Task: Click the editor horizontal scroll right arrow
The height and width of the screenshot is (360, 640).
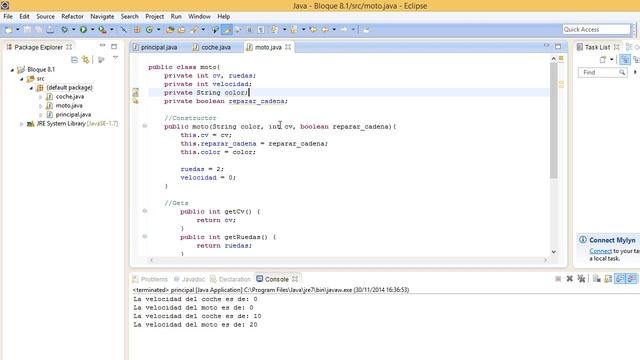Action: (x=545, y=260)
